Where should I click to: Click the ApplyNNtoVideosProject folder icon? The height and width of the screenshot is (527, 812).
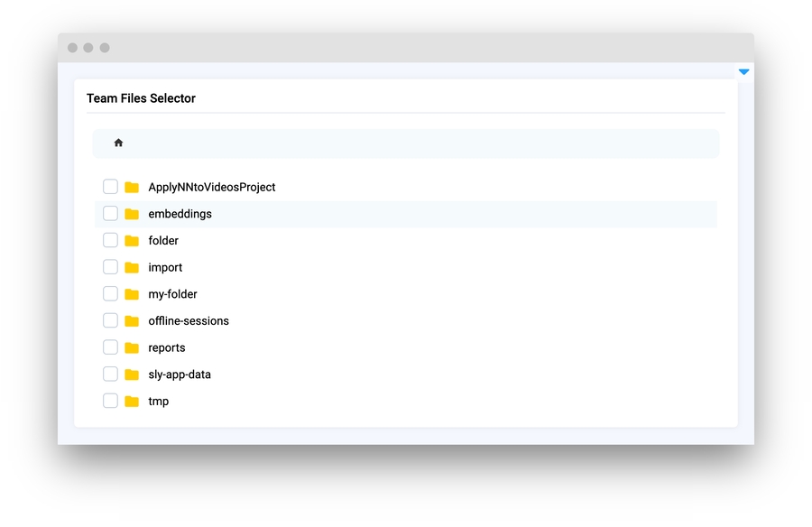(x=132, y=188)
